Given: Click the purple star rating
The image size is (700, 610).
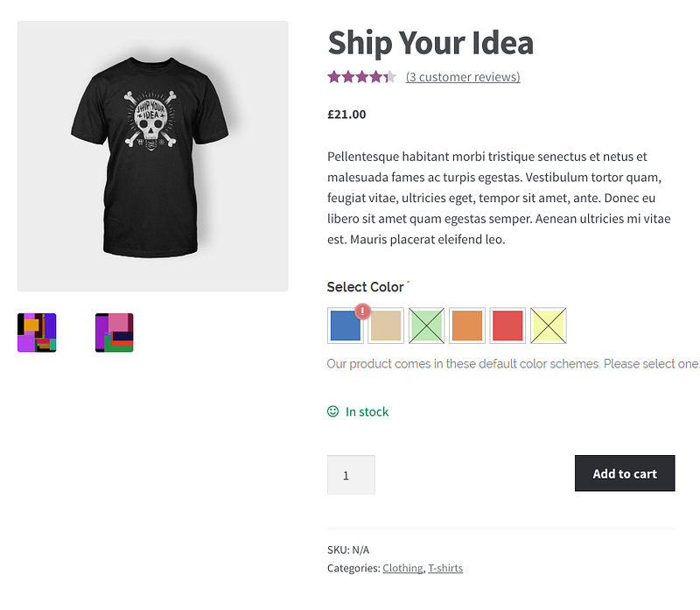Looking at the screenshot, I should [x=361, y=77].
